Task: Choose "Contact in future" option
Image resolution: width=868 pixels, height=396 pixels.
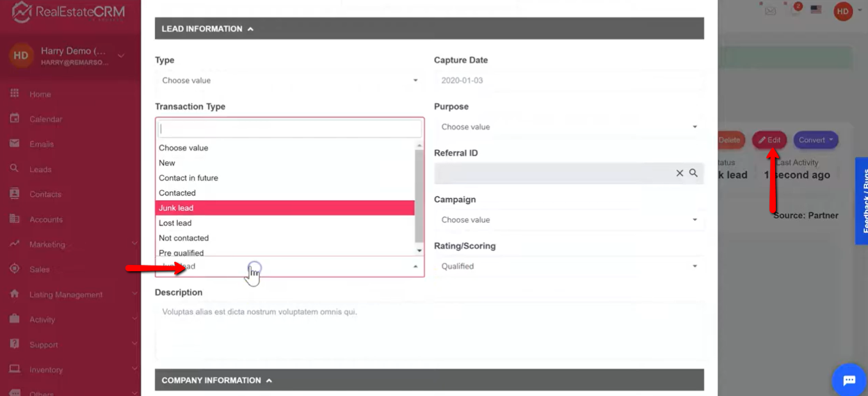Action: [188, 178]
